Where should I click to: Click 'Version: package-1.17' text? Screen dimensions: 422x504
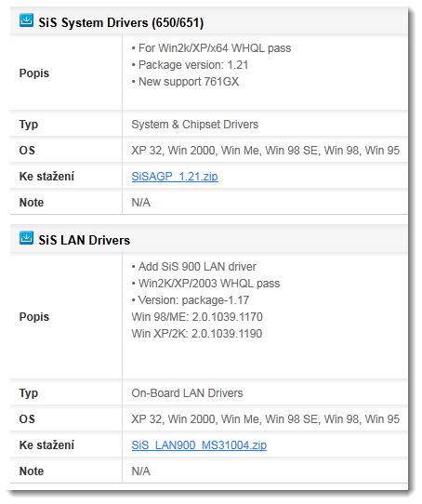(x=191, y=300)
